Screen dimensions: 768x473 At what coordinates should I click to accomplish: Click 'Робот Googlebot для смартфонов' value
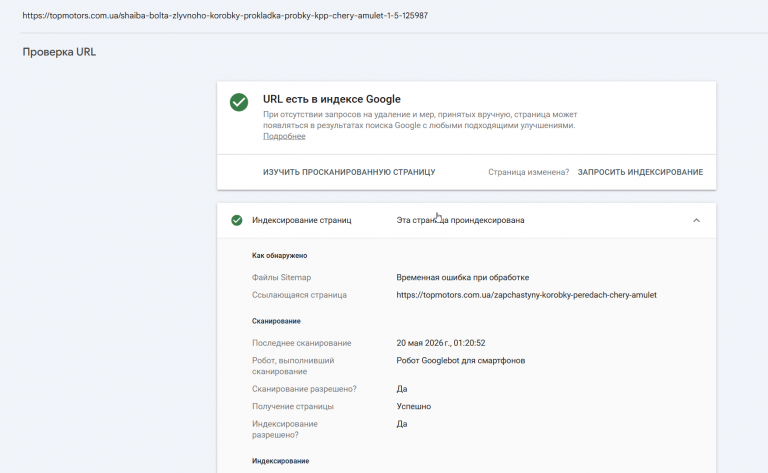click(461, 360)
